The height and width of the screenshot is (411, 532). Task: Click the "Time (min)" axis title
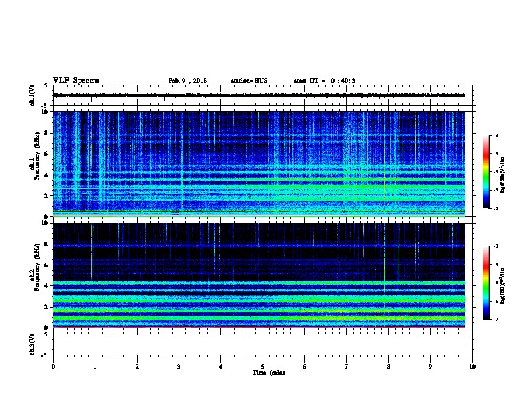[x=269, y=373]
